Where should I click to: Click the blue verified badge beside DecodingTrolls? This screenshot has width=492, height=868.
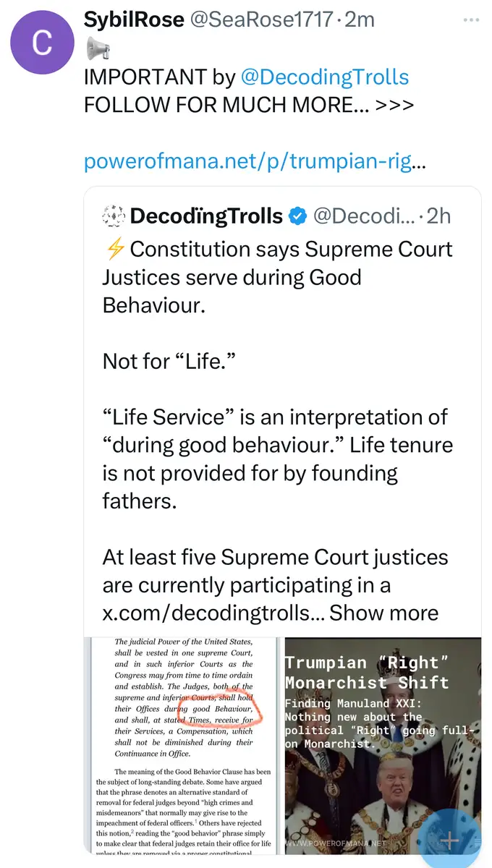pyautogui.click(x=297, y=216)
